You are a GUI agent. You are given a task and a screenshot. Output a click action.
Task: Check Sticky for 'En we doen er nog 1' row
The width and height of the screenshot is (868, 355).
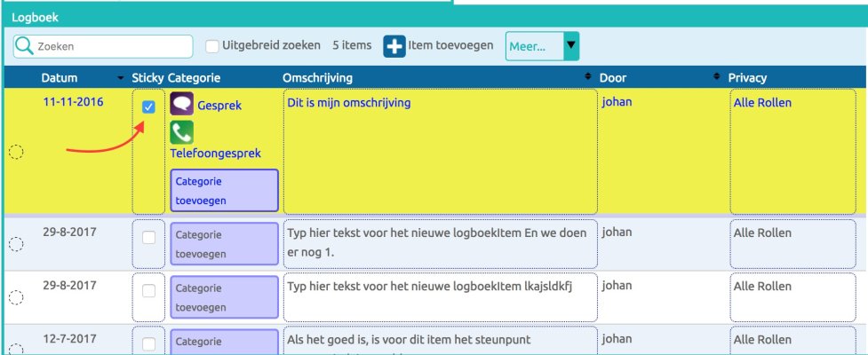click(x=149, y=237)
